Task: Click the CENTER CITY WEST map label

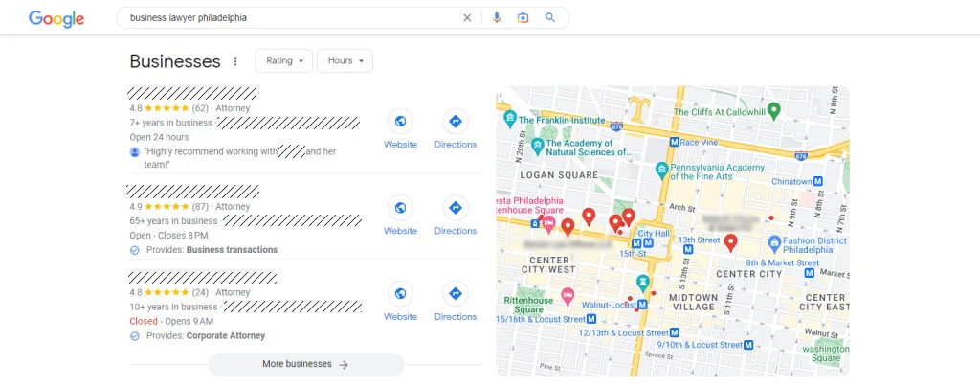Action: pos(548,264)
